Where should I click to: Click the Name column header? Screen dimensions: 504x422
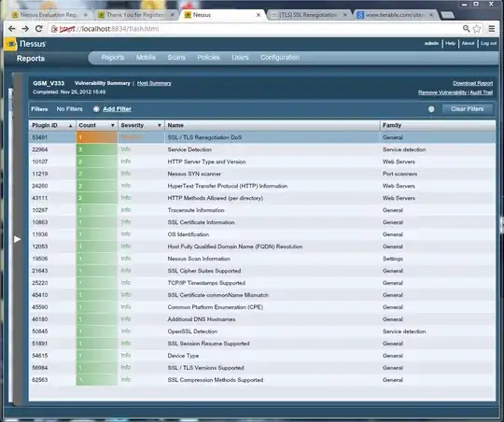[x=272, y=125]
